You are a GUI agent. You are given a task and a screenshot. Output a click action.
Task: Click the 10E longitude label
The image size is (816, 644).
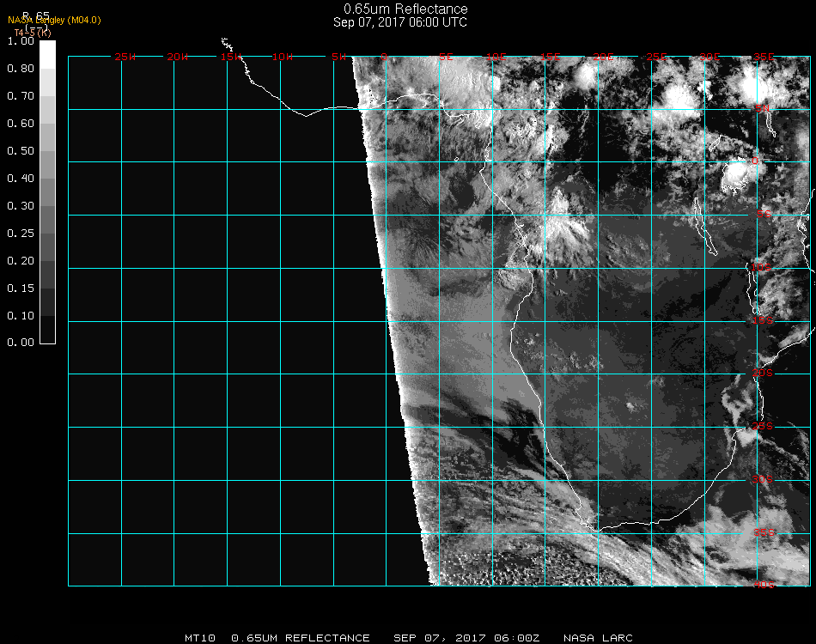pos(498,57)
